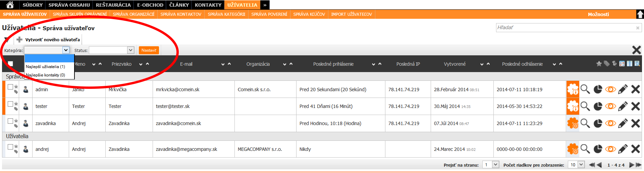Delete admin user with X icon
This screenshot has height=173, width=644.
636,90
